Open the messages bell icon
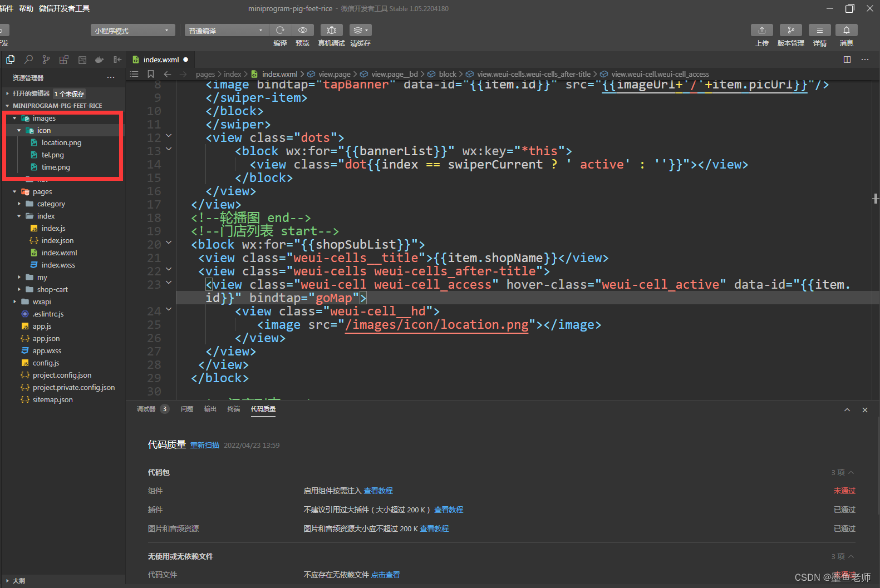Viewport: 880px width, 588px height. click(x=847, y=30)
